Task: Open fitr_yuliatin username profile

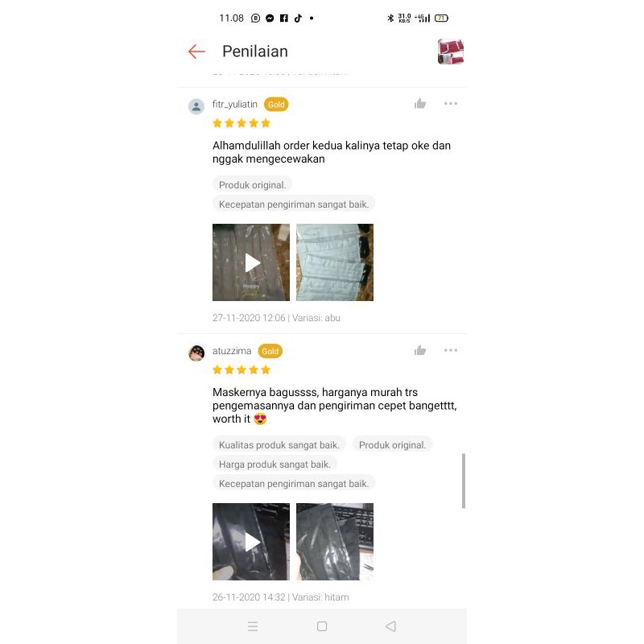Action: (x=235, y=105)
